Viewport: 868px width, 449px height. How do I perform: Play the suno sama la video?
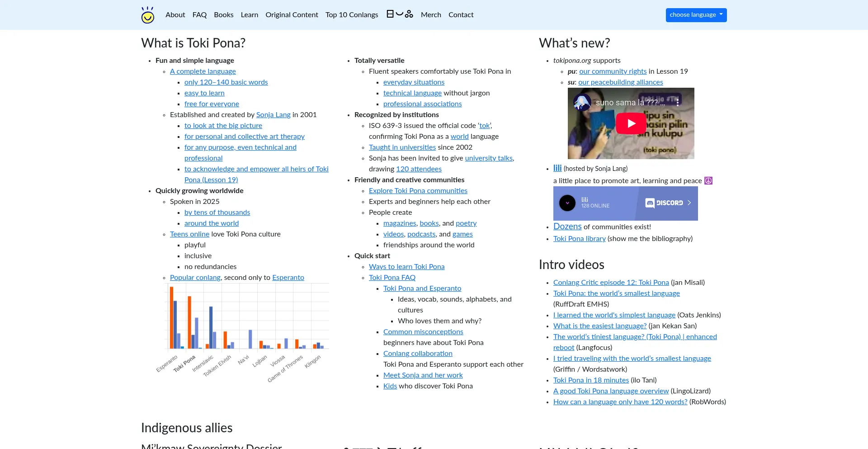point(631,123)
